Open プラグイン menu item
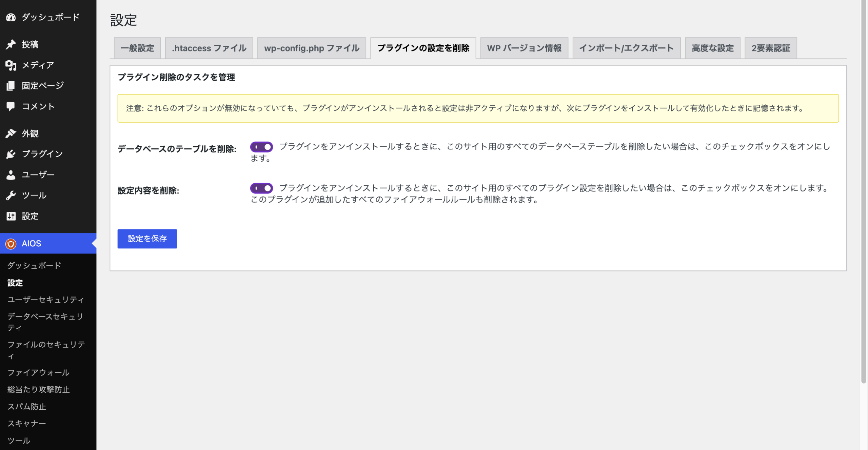 coord(48,154)
